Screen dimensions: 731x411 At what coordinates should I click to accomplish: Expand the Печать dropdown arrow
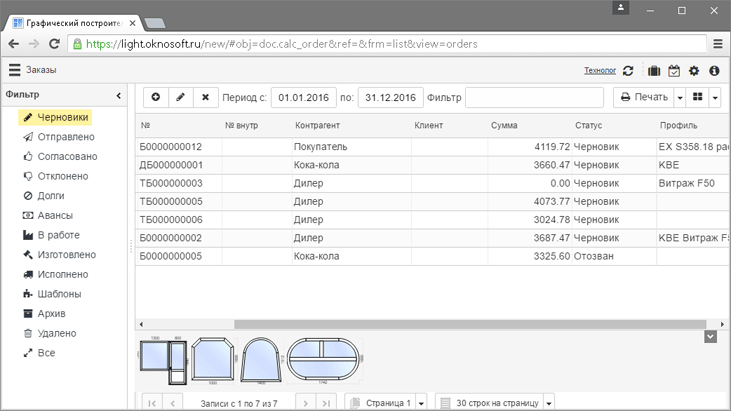(x=680, y=98)
